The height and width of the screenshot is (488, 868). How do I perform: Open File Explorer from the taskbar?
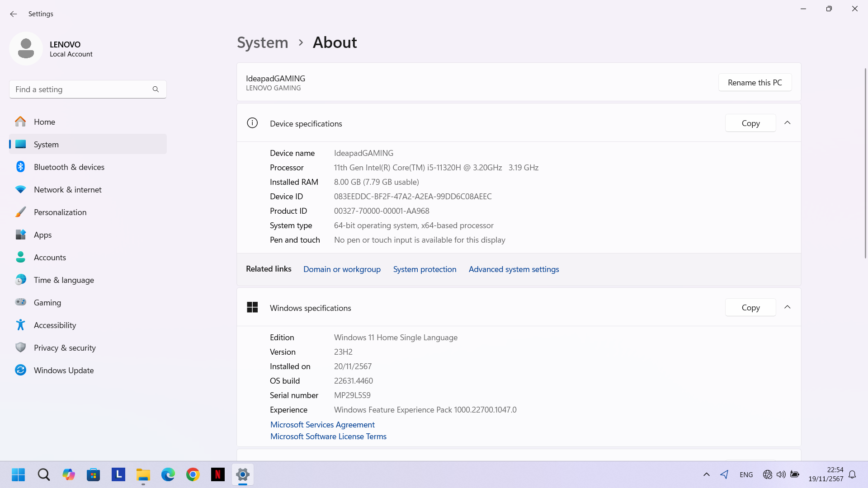pos(143,474)
